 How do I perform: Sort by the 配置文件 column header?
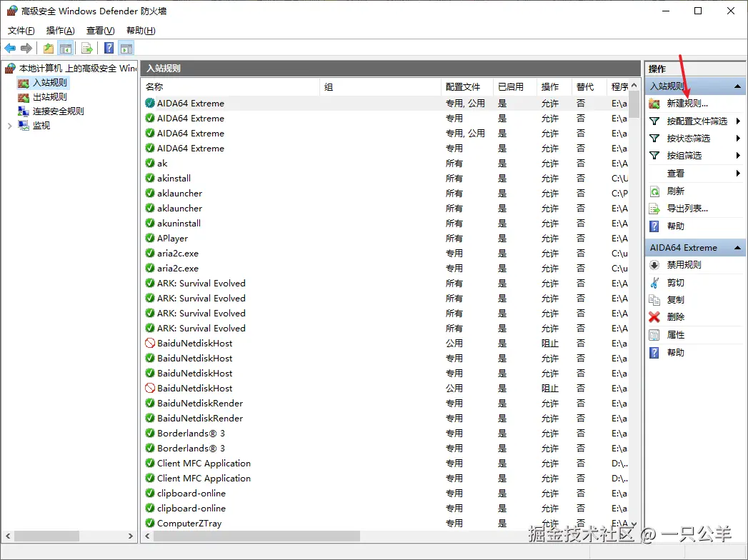467,87
